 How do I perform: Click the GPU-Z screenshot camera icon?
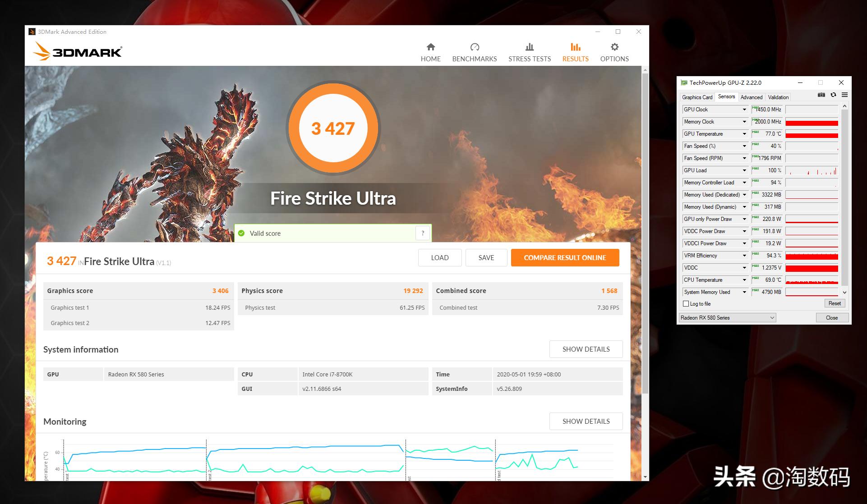(x=821, y=95)
